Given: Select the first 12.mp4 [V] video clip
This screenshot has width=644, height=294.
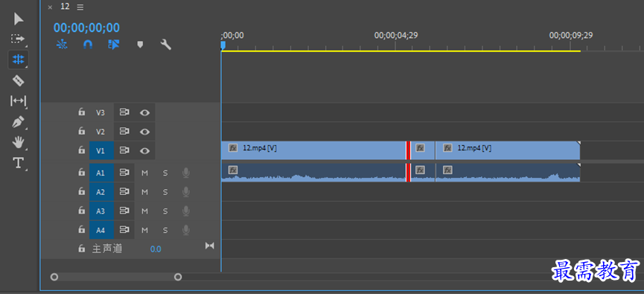Looking at the screenshot, I should (x=313, y=150).
